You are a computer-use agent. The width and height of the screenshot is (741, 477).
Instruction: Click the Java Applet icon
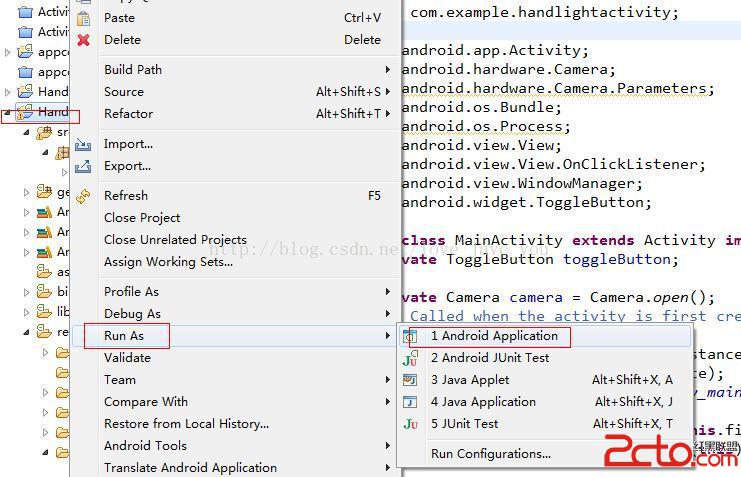pyautogui.click(x=410, y=380)
